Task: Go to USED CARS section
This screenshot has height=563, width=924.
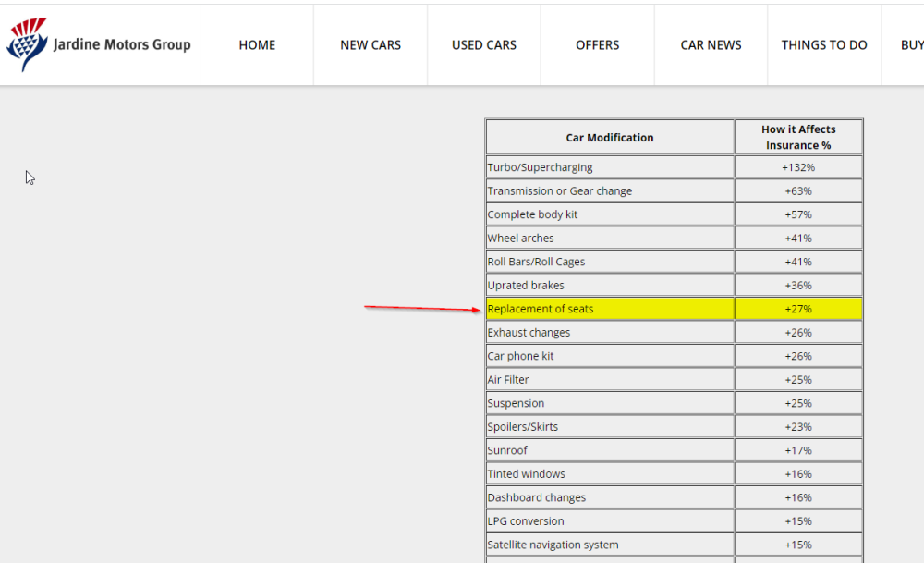Action: pos(484,44)
